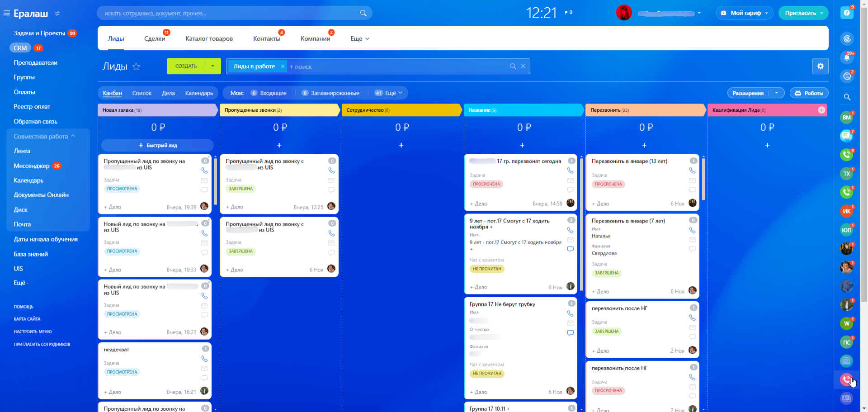Click the help question mark icon
868x412 pixels.
tap(847, 13)
